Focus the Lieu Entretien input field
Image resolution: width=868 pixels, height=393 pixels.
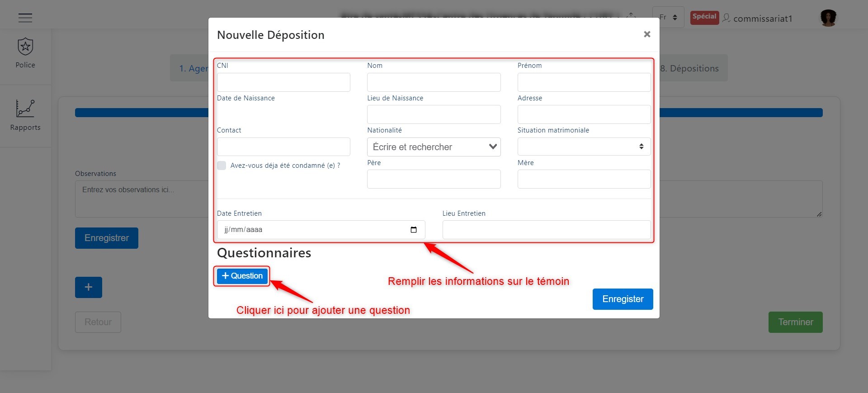[x=547, y=230]
